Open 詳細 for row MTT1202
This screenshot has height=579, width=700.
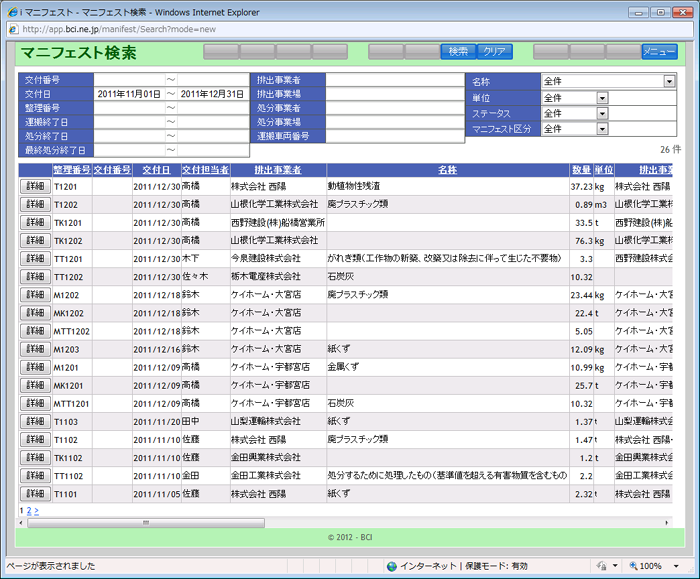[x=35, y=331]
